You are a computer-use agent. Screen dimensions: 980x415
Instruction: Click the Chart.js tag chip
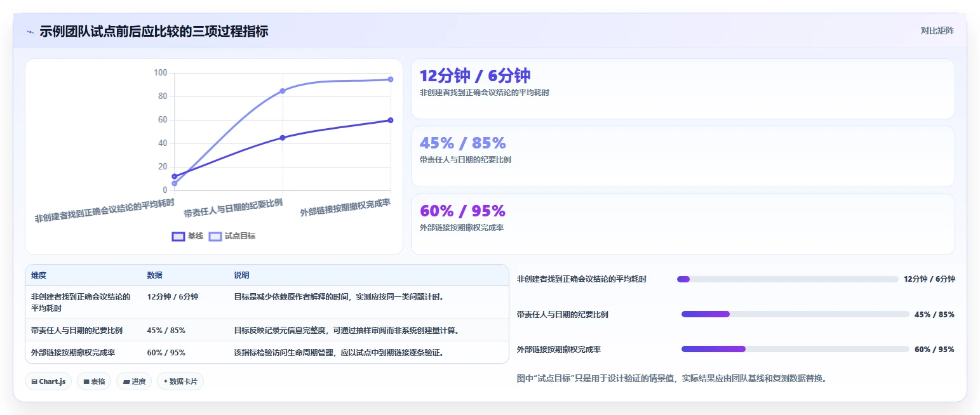pyautogui.click(x=48, y=381)
